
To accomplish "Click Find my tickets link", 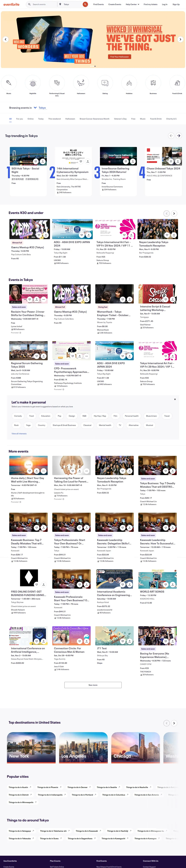I will coord(151,4).
